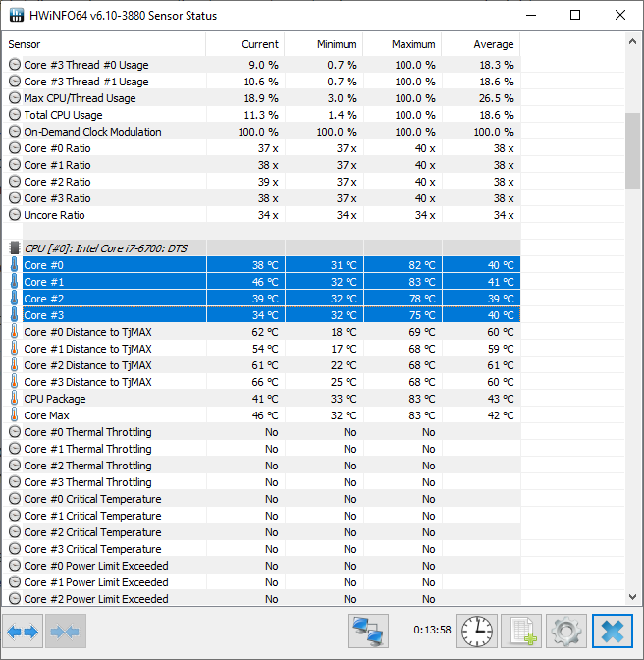Viewport: 644px width, 660px height.
Task: Select the CPU Package label
Action: point(55,399)
